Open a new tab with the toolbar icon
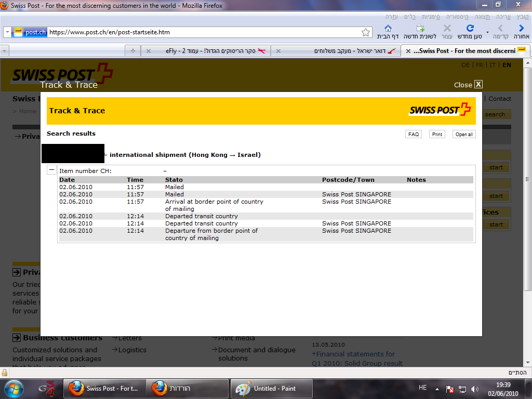Image resolution: width=532 pixels, height=399 pixels. coord(420,28)
